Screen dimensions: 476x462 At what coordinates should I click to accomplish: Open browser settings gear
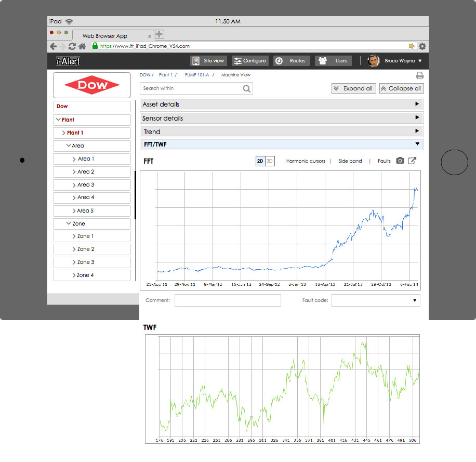[x=422, y=46]
